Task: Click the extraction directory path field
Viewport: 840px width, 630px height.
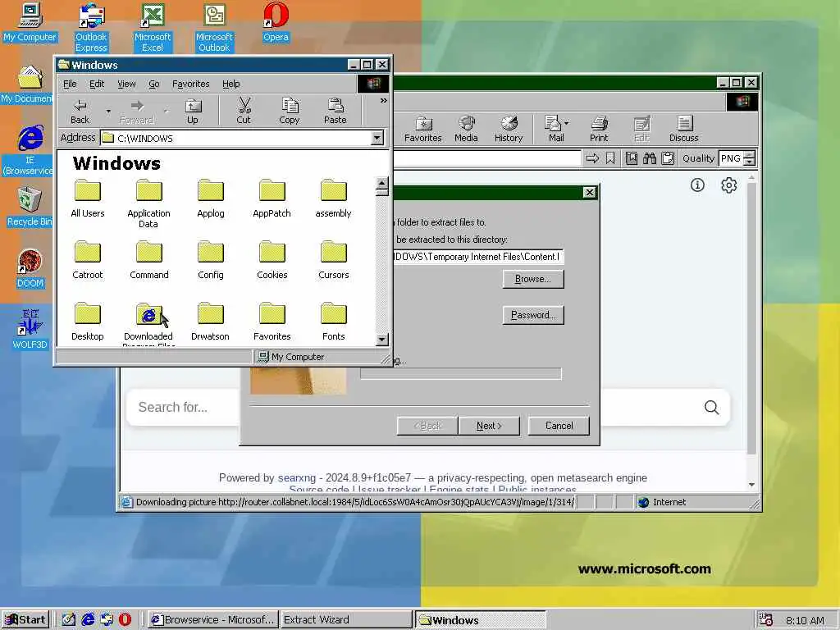Action: (478, 257)
